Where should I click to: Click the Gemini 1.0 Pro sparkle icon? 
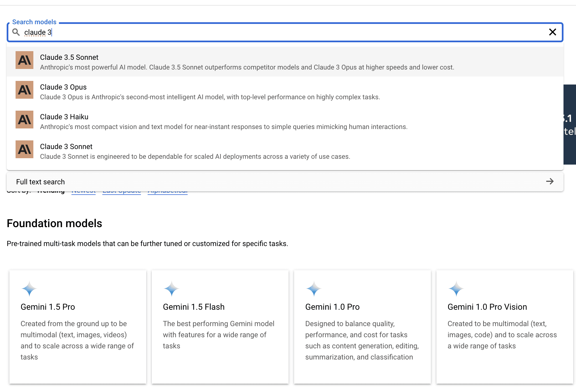coord(314,289)
